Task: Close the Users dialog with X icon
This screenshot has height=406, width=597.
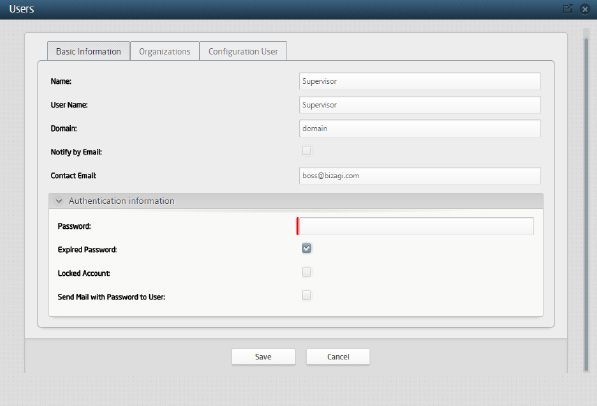Action: (x=585, y=9)
